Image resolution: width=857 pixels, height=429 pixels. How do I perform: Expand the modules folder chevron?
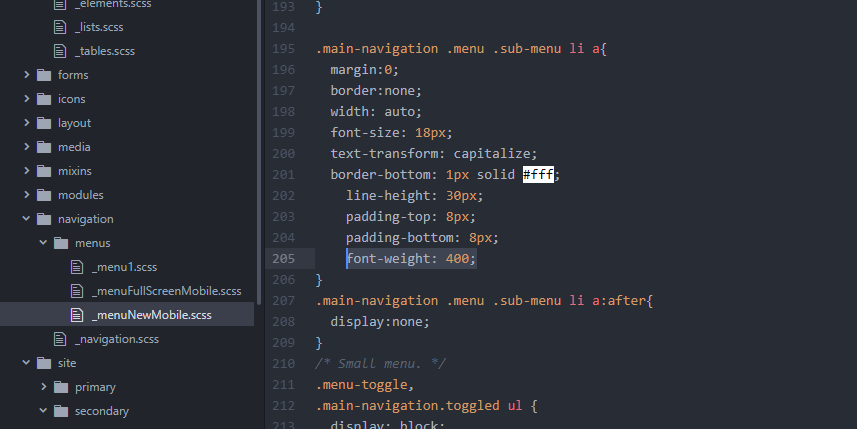tap(26, 195)
